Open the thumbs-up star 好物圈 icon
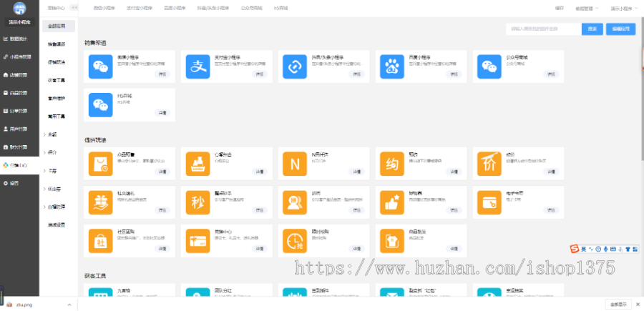Image resolution: width=644 pixels, height=311 pixels. pos(392,202)
